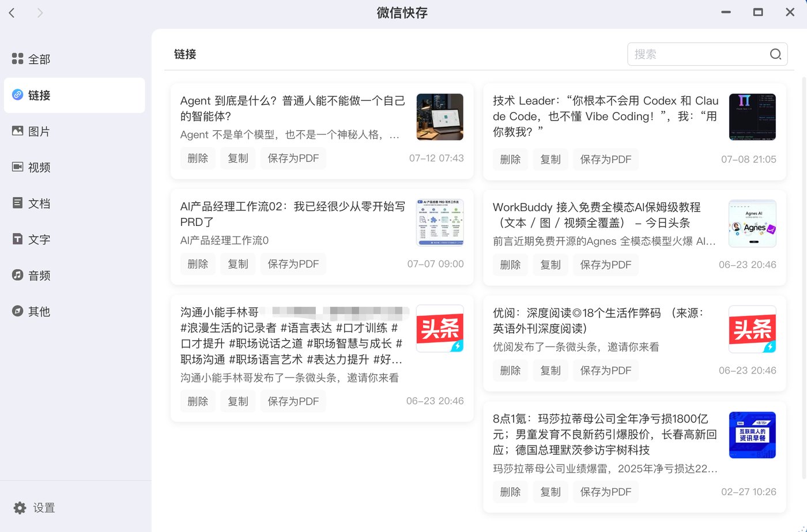Save WorkBuddy 教程 card as PDF
807x532 pixels.
tap(606, 265)
